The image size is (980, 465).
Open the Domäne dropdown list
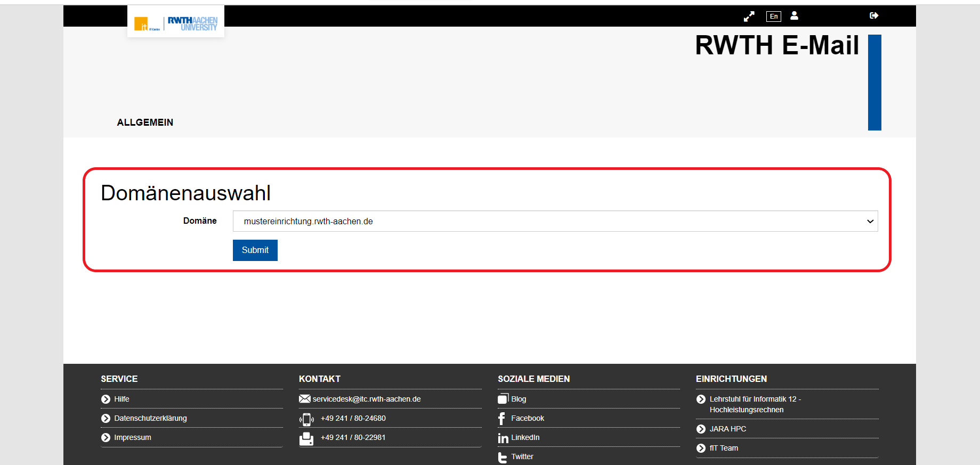(x=554, y=221)
